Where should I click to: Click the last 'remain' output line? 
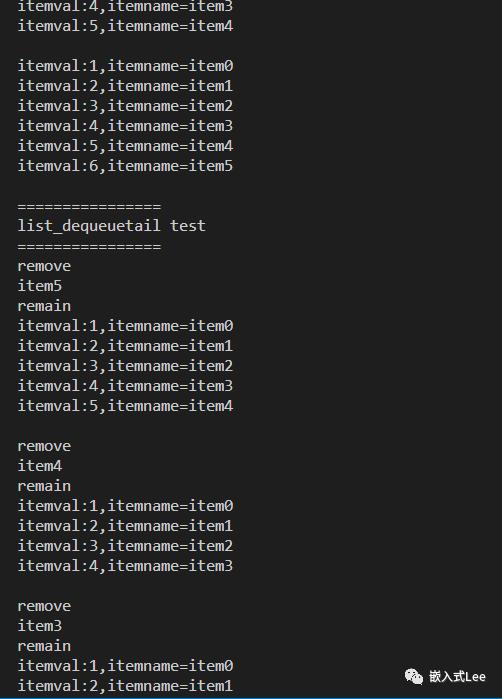point(44,646)
